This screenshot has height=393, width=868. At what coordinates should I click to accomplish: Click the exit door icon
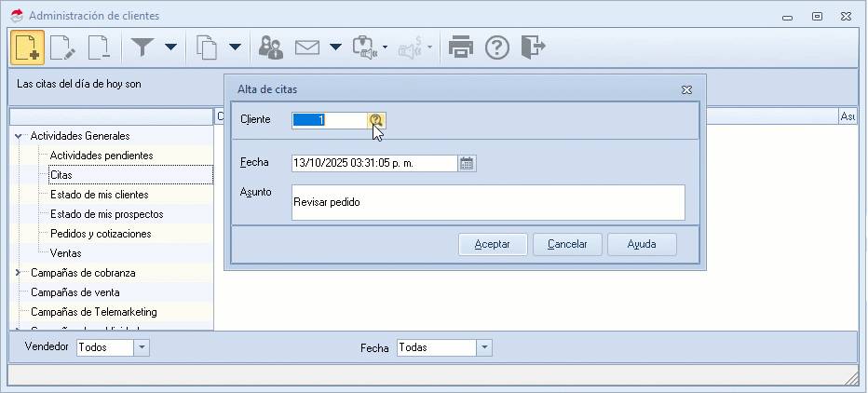534,47
